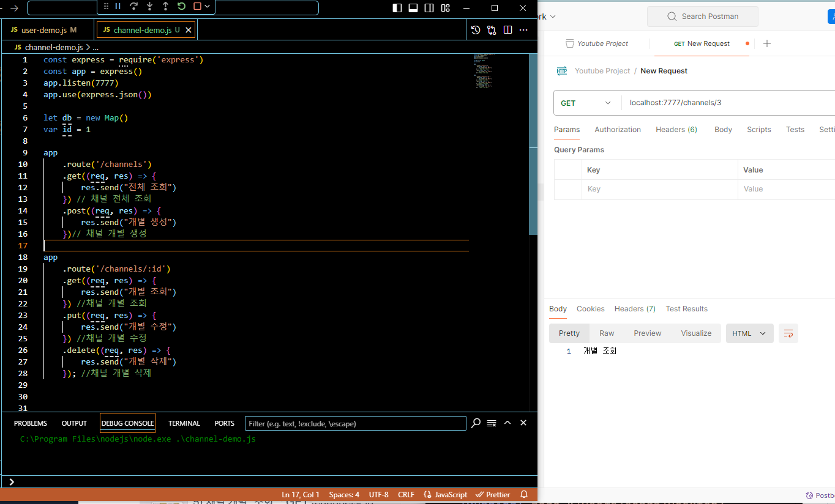Select the channel-demo.js editor tab
This screenshot has height=504, width=835.
146,30
